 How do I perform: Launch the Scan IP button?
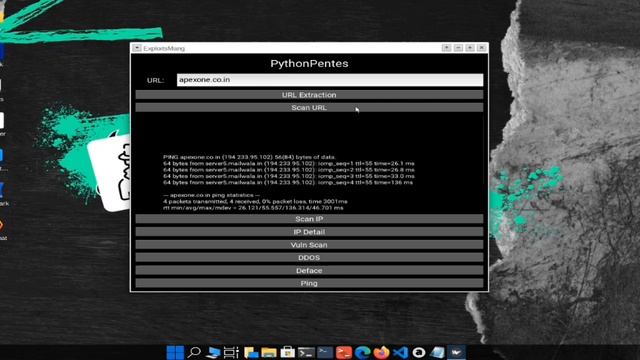pos(309,219)
